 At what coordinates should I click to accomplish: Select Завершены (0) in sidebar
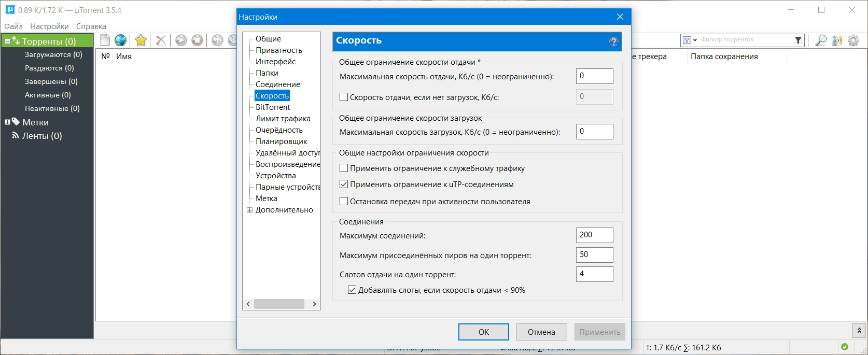[x=51, y=81]
